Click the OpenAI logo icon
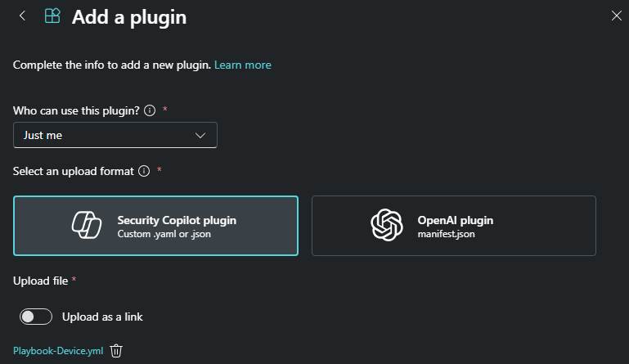This screenshot has width=629, height=364. [387, 226]
